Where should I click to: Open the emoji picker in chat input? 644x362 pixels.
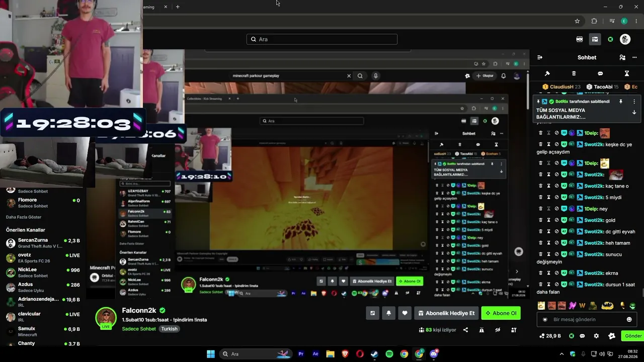629,319
